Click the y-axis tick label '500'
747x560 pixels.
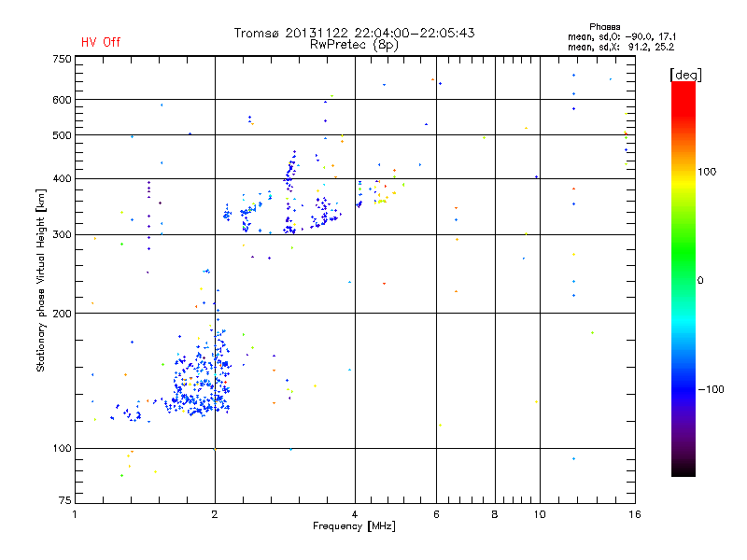click(62, 135)
